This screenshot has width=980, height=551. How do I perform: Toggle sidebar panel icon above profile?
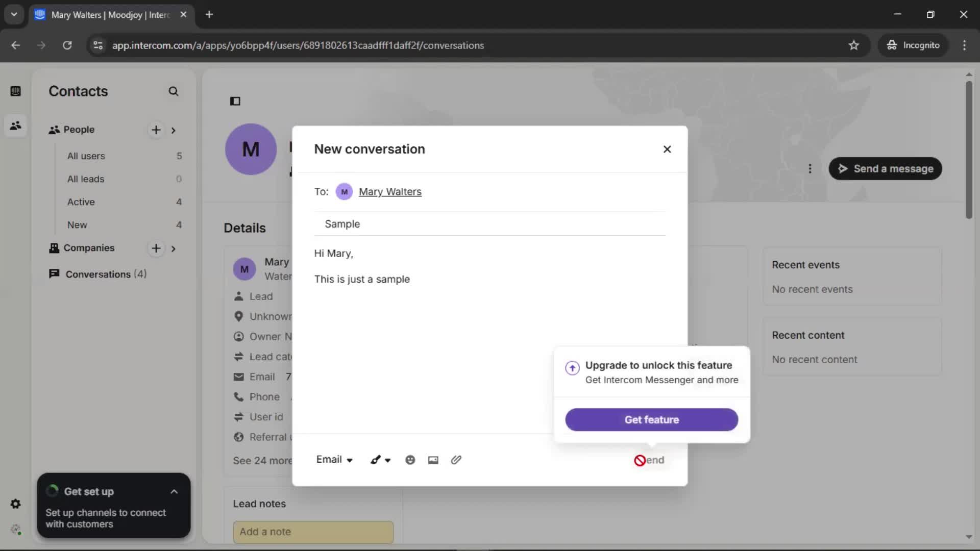point(235,101)
